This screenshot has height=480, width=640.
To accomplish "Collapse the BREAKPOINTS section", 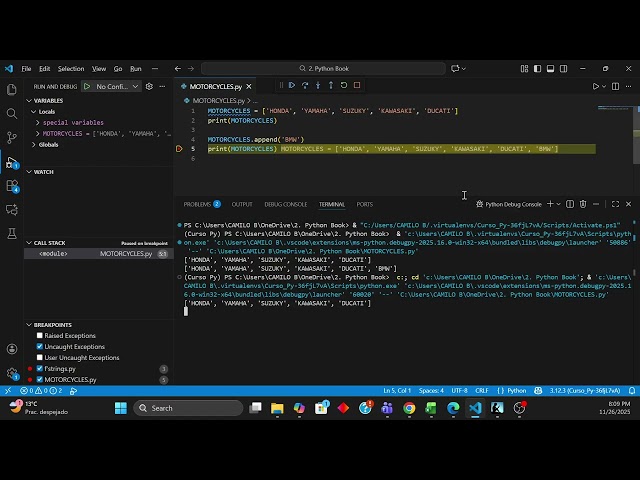I will point(29,325).
